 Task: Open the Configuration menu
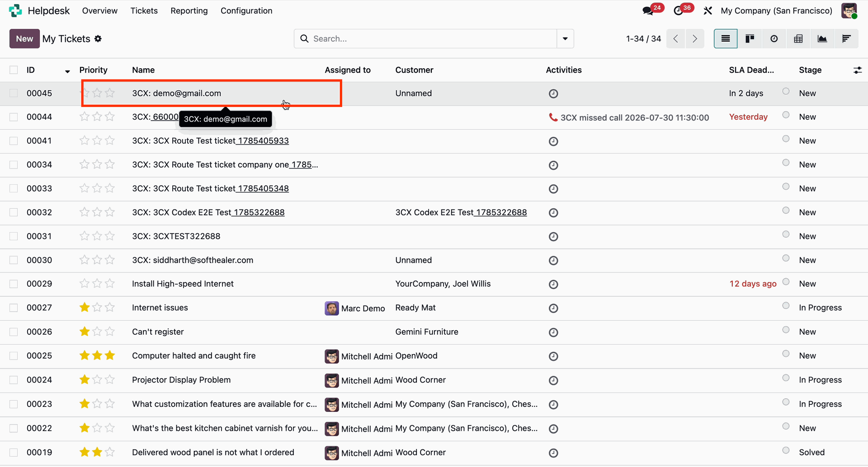tap(246, 11)
